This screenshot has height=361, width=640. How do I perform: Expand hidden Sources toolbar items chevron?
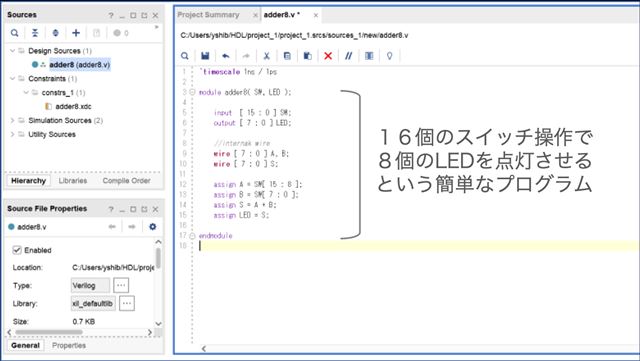156,27
